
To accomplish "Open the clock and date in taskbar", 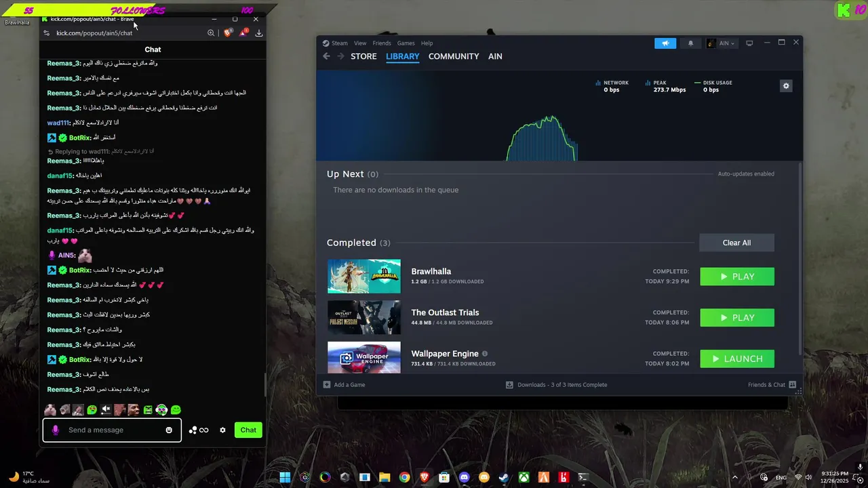I will tap(834, 477).
